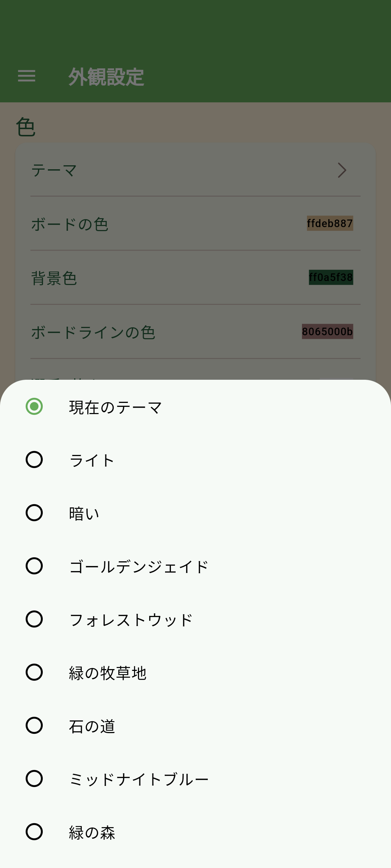Pick the ゴールデンジェイド radio circle

coord(34,566)
